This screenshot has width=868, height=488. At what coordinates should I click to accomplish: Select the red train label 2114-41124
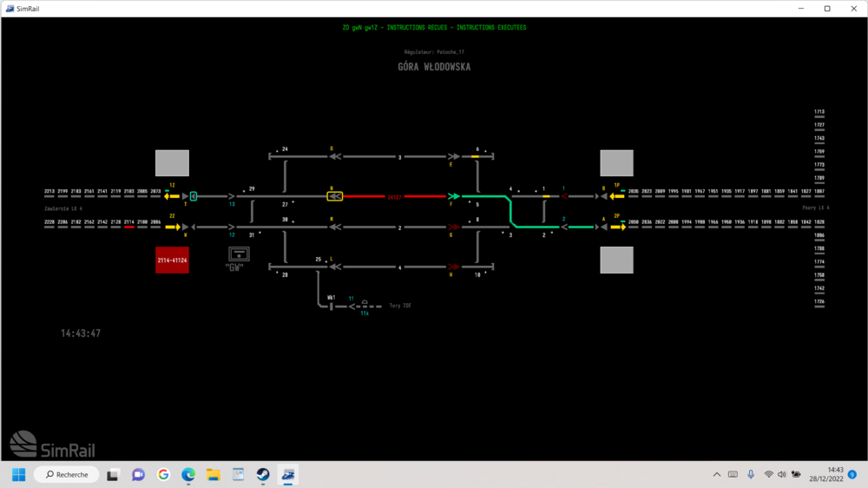pyautogui.click(x=172, y=260)
